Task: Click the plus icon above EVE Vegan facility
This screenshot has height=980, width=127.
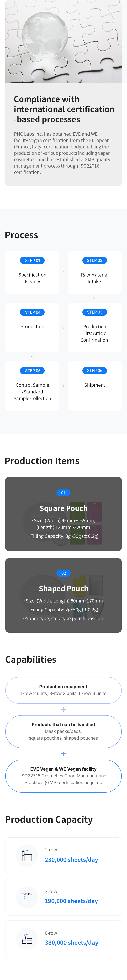Action: tap(63, 754)
